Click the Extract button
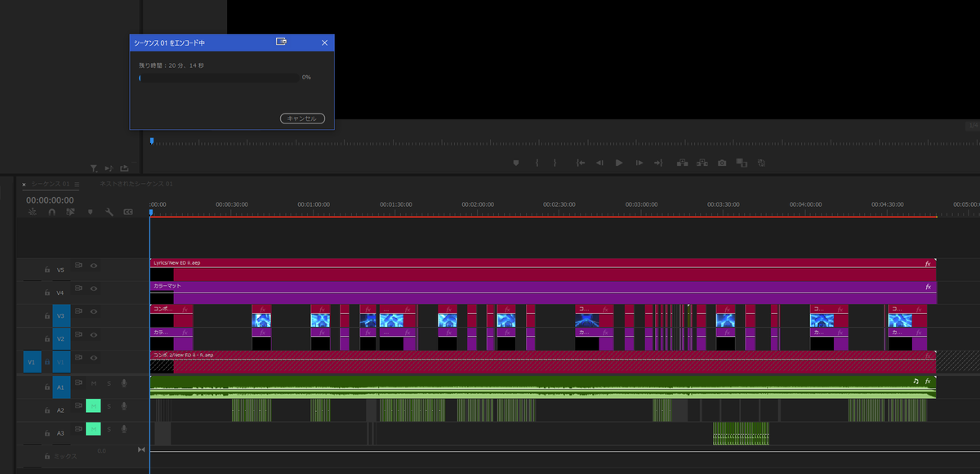980x474 pixels. click(x=702, y=163)
